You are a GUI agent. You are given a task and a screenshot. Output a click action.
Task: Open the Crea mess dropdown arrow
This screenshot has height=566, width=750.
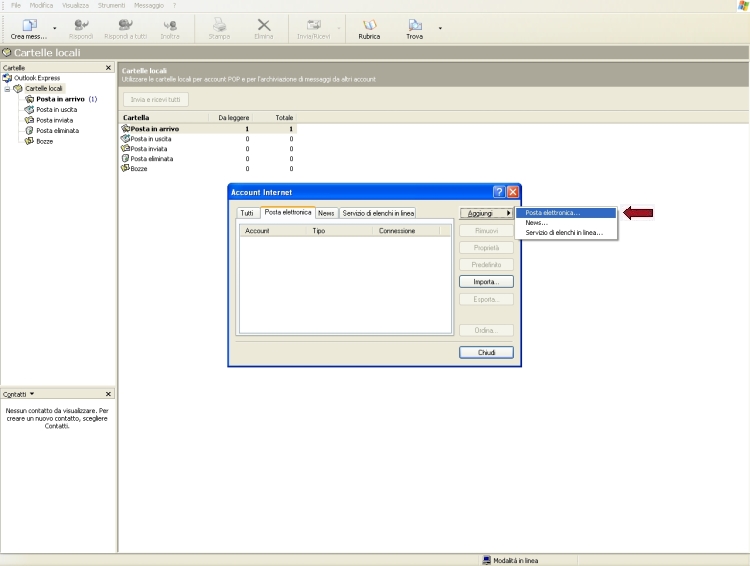tap(55, 29)
